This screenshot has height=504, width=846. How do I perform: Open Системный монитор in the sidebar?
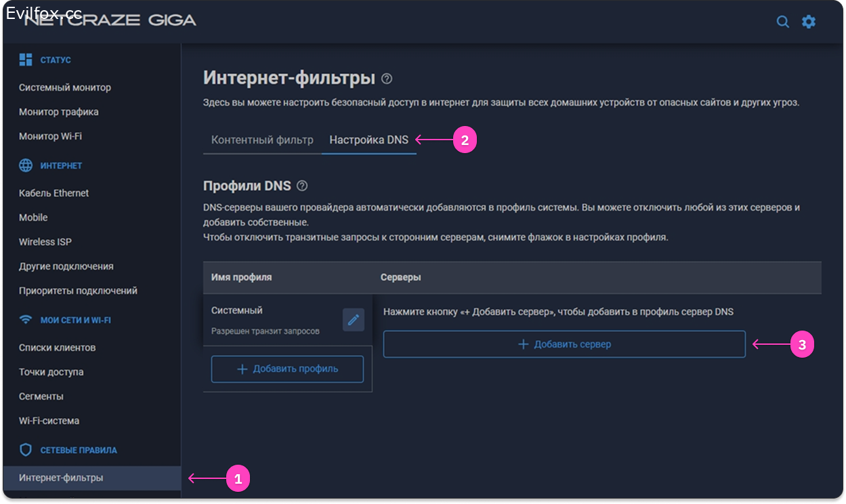[x=65, y=87]
